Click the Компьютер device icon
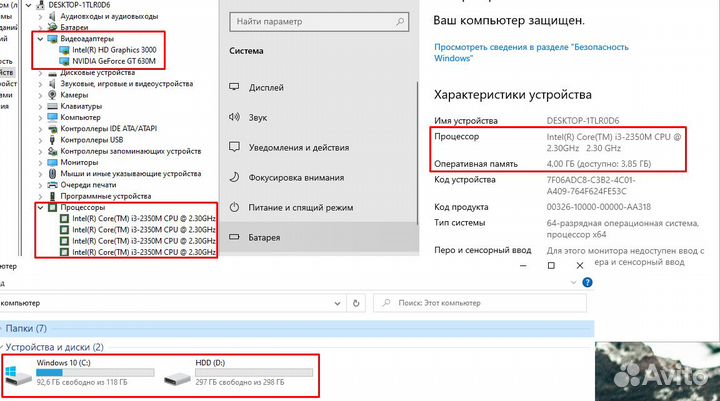 (x=52, y=118)
